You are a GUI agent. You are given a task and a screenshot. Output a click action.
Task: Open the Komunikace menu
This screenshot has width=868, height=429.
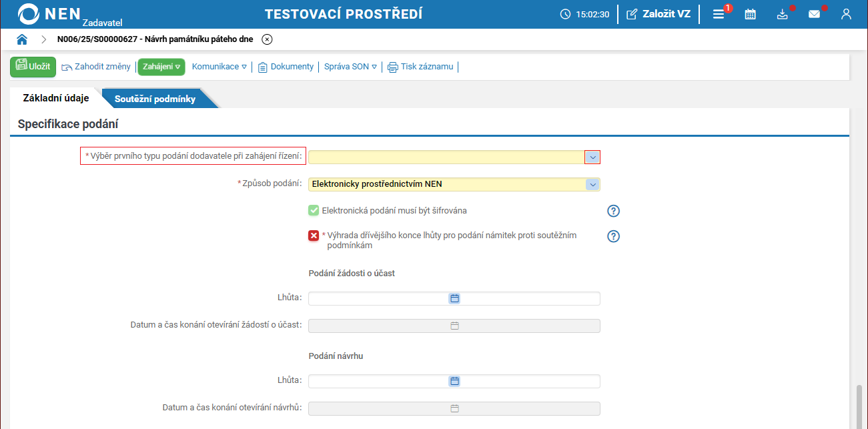pyautogui.click(x=219, y=67)
